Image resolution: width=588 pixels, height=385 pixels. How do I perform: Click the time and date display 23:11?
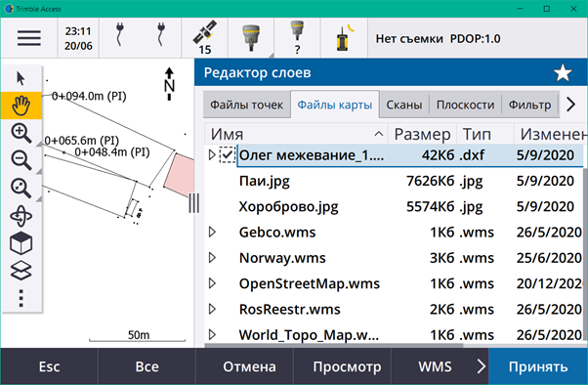[x=78, y=38]
